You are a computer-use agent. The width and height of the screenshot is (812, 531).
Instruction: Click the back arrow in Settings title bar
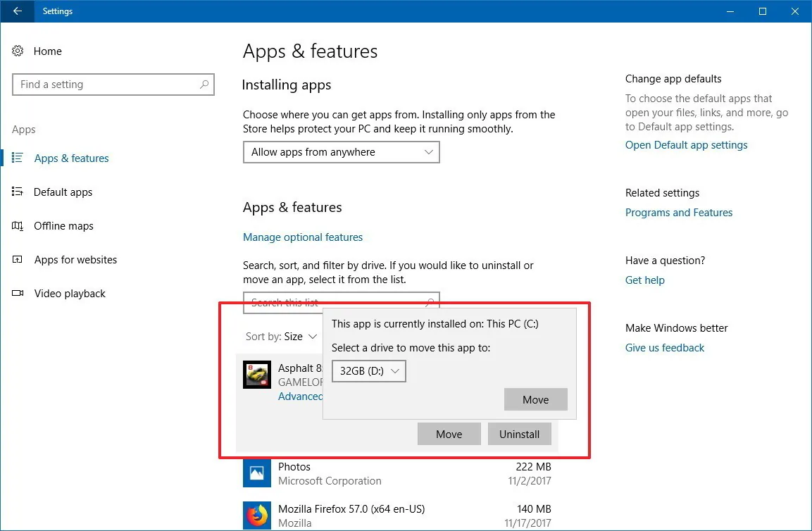17,11
